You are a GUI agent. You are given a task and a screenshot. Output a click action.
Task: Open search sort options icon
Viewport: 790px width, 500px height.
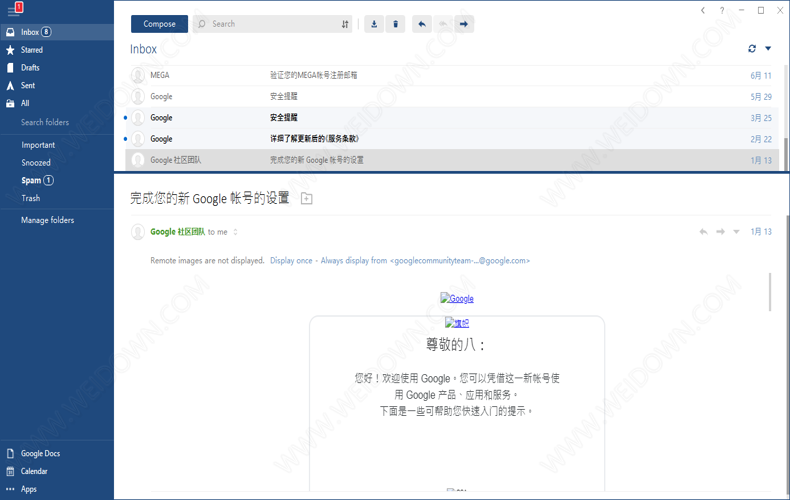pos(345,24)
